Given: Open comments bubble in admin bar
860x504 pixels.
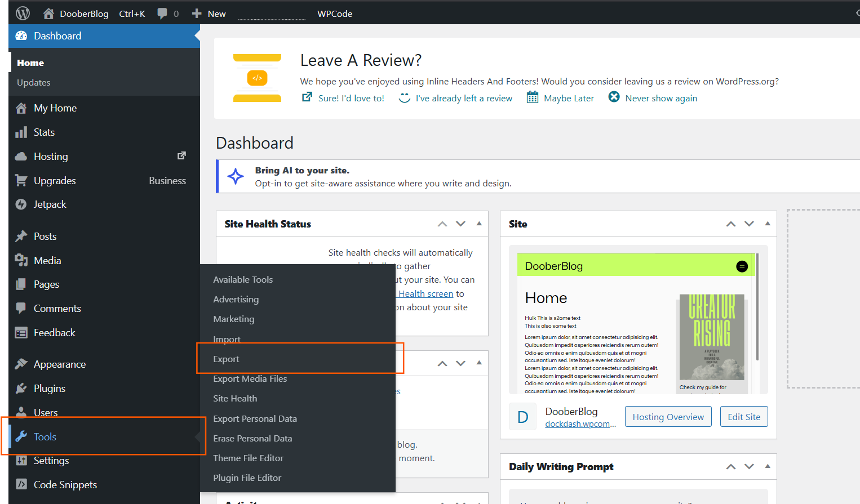Looking at the screenshot, I should tap(162, 14).
